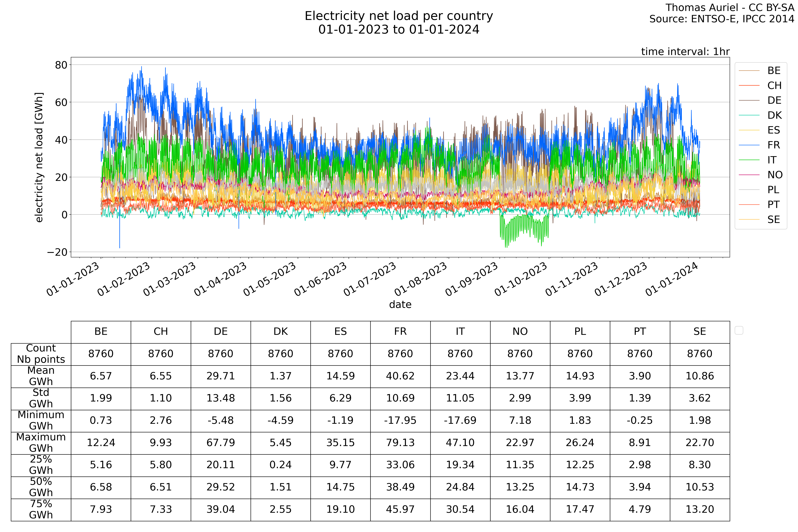Click the FR blue legend line

point(749,145)
